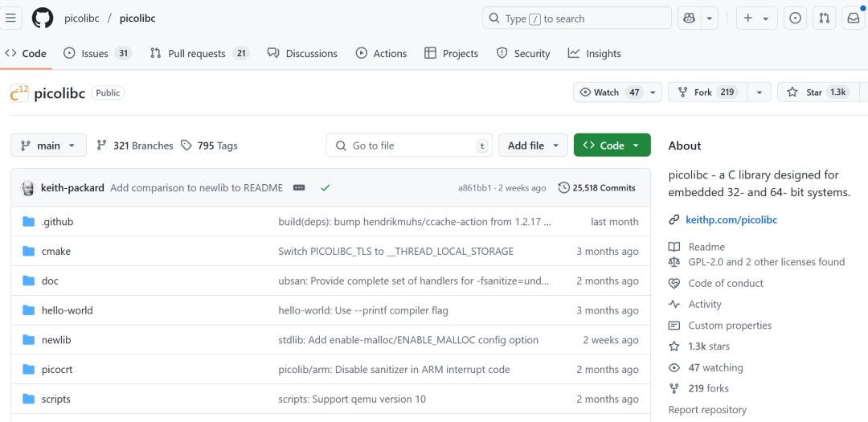868x422 pixels.
Task: Show commit status green checkmark details
Action: click(325, 188)
